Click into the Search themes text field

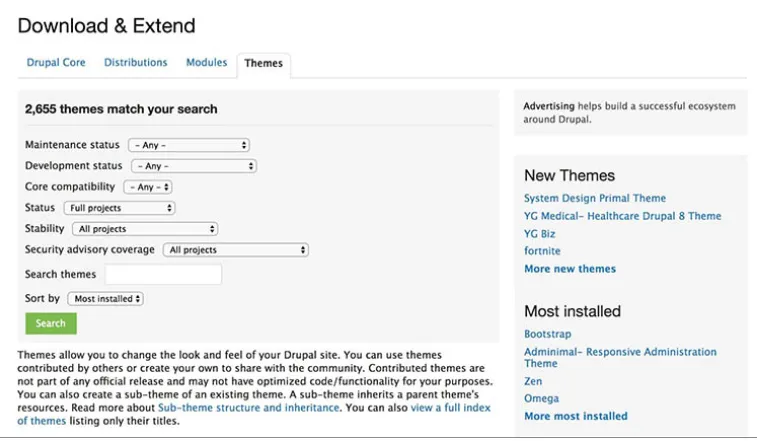(x=163, y=275)
